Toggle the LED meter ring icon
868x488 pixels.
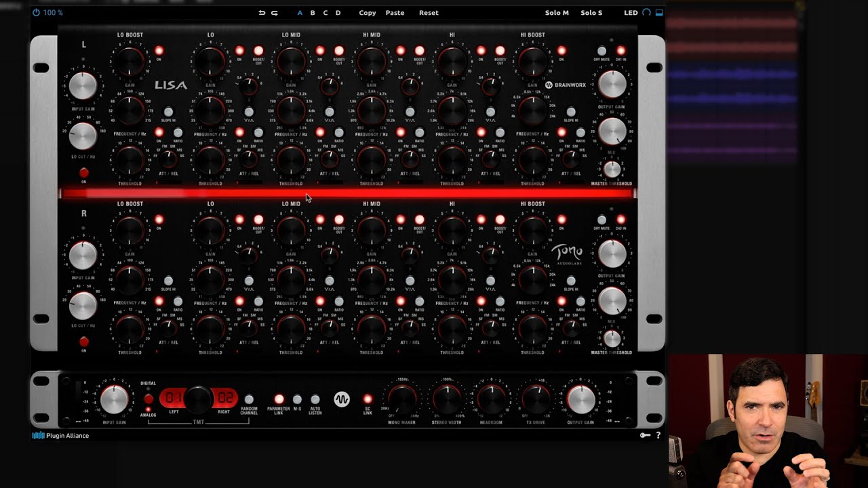[646, 13]
